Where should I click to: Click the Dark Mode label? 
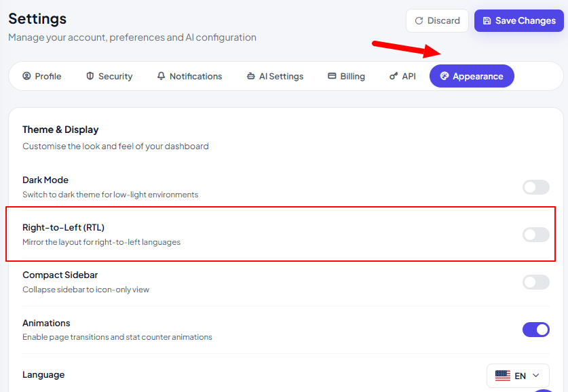(x=45, y=180)
